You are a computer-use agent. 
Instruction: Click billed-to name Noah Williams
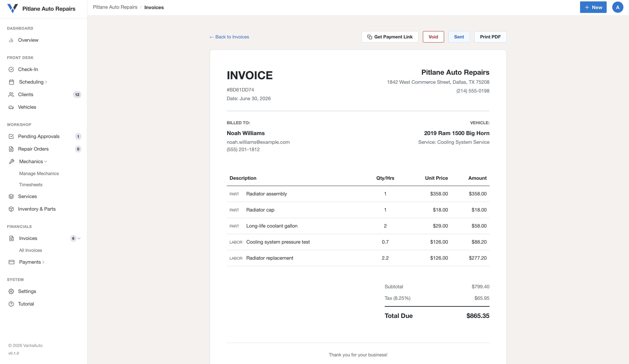click(246, 133)
